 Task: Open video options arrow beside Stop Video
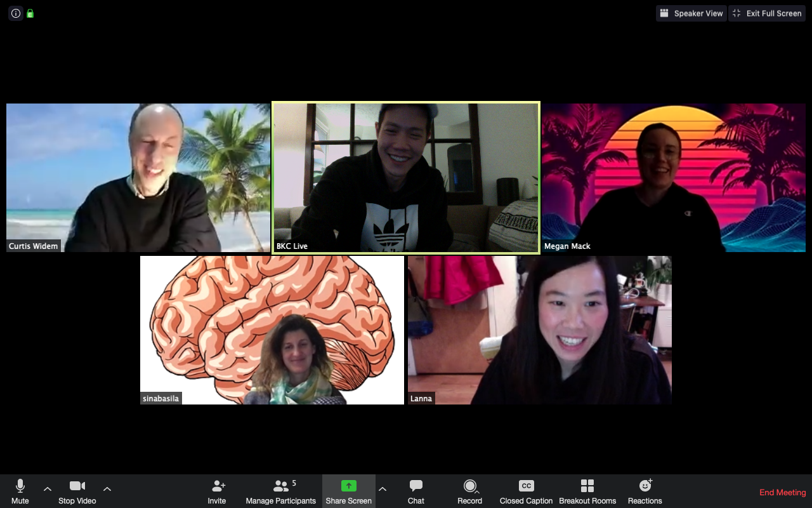[x=107, y=488]
